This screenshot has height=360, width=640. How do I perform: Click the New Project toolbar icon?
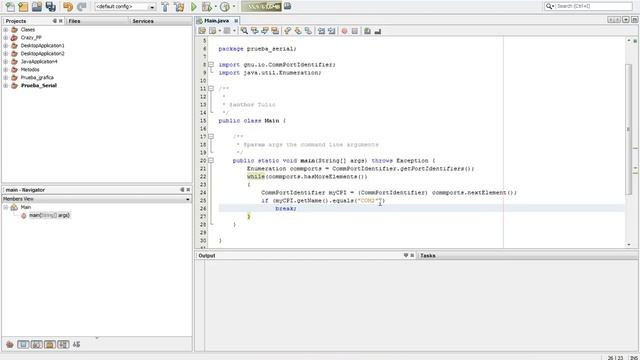point(23,6)
